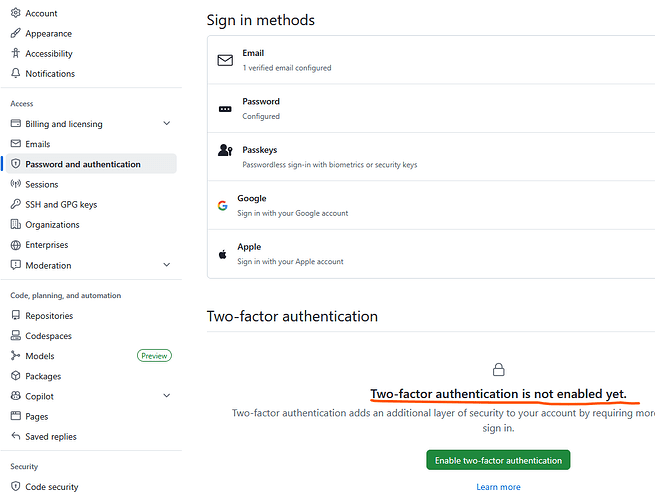Image resolution: width=655 pixels, height=500 pixels.
Task: Click the SSH and GPG keys key icon
Action: 15,204
